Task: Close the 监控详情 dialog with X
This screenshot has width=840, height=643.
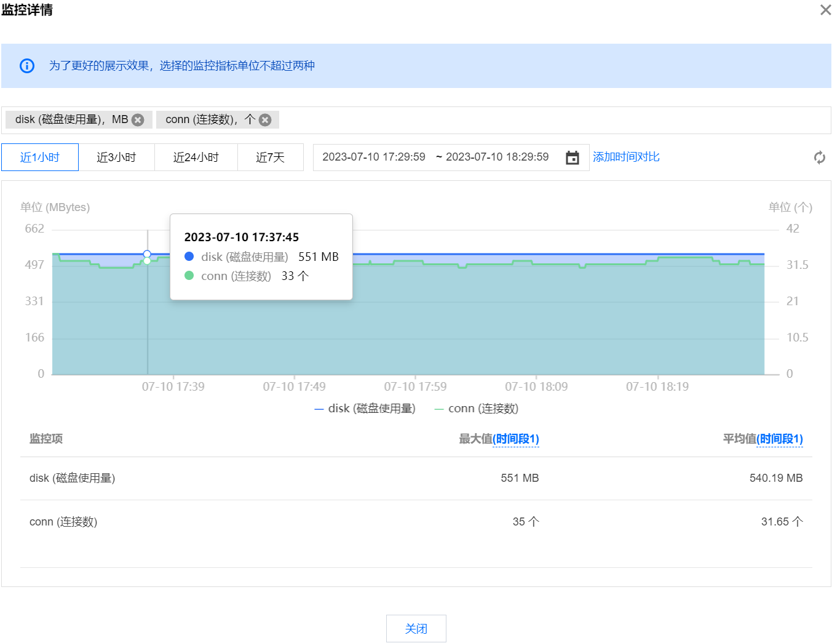Action: 825,10
